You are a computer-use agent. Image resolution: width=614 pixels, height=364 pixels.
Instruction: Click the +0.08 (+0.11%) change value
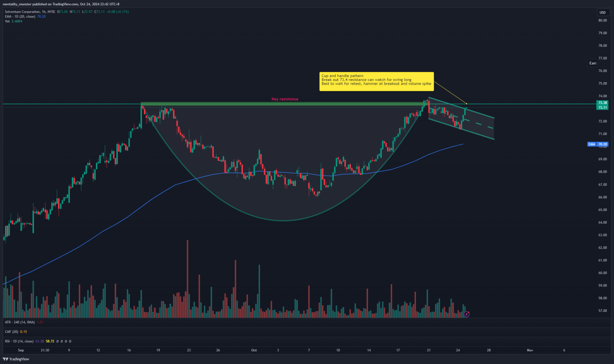[x=118, y=12]
